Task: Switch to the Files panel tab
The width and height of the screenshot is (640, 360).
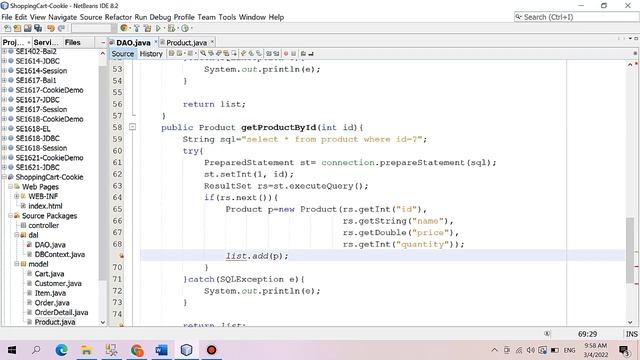Action: (73, 42)
